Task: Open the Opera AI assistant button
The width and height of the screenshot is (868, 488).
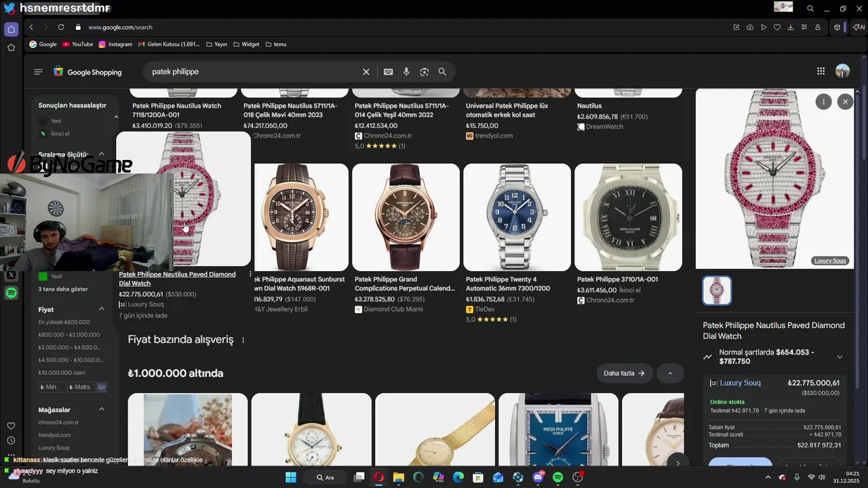Action: pos(859,27)
